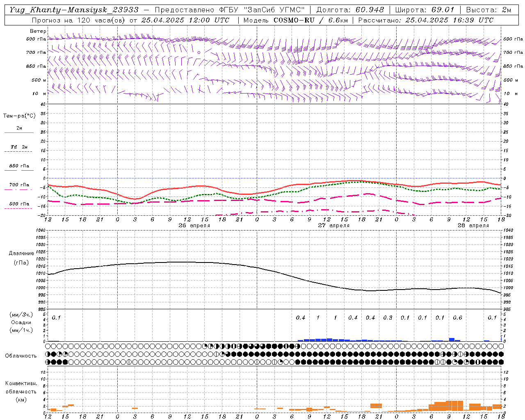
Task: Click the Осадки precipitation label
Action: pyautogui.click(x=21, y=322)
